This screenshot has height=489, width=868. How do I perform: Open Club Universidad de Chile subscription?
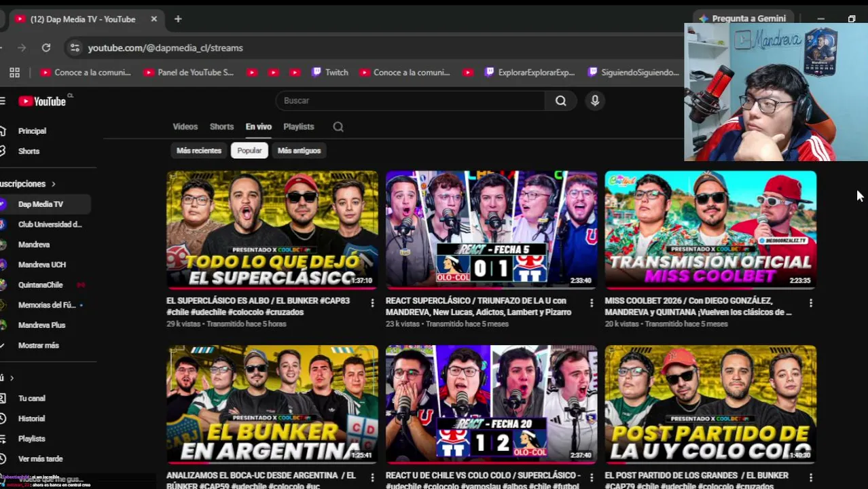[x=50, y=224]
